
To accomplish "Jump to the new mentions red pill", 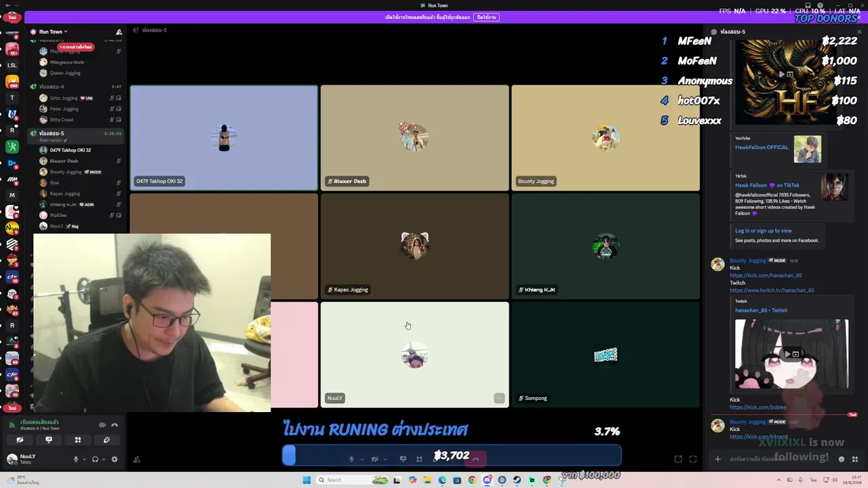I will pos(75,47).
